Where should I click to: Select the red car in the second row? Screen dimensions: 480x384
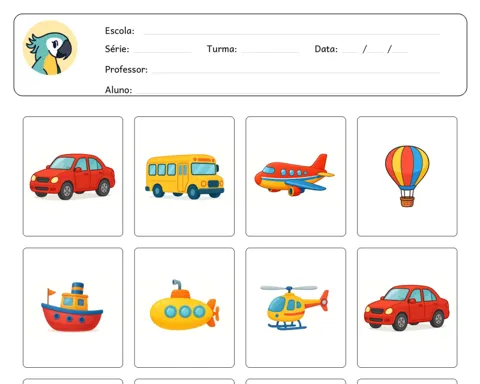407,307
